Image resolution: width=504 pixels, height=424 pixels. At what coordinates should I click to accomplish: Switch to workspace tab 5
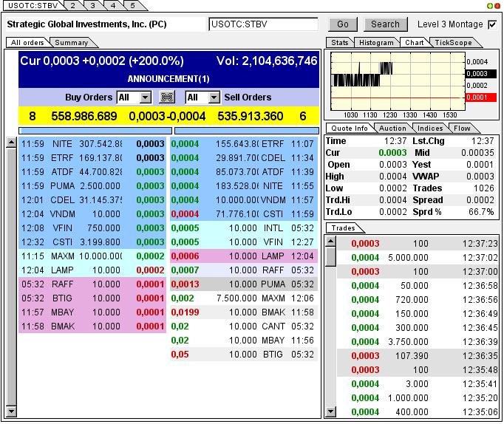point(133,5)
